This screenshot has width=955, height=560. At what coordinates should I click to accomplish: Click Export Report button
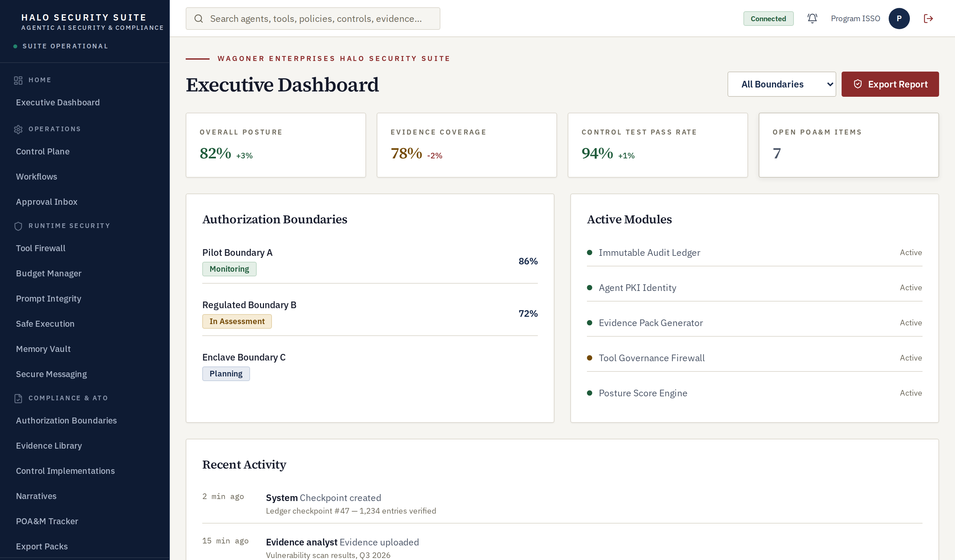tap(890, 84)
